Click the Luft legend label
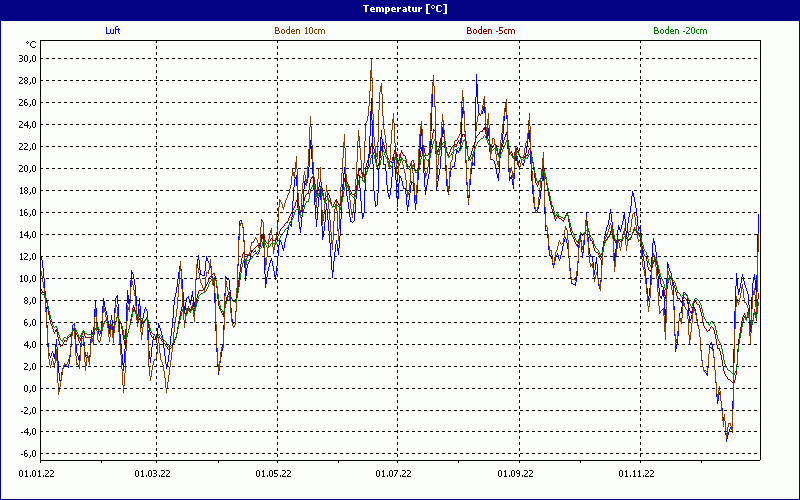The image size is (800, 500). (113, 31)
